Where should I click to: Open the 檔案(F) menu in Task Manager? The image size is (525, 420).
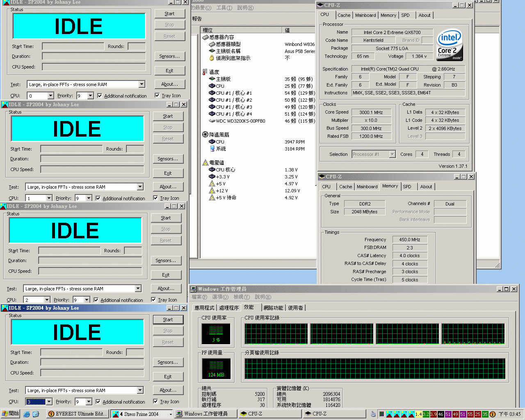(x=199, y=297)
